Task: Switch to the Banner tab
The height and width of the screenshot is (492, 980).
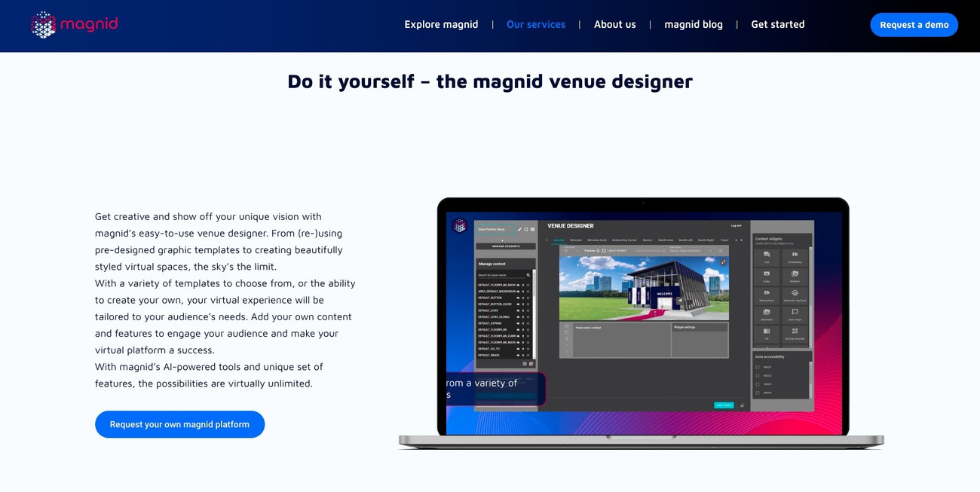Action: [648, 240]
